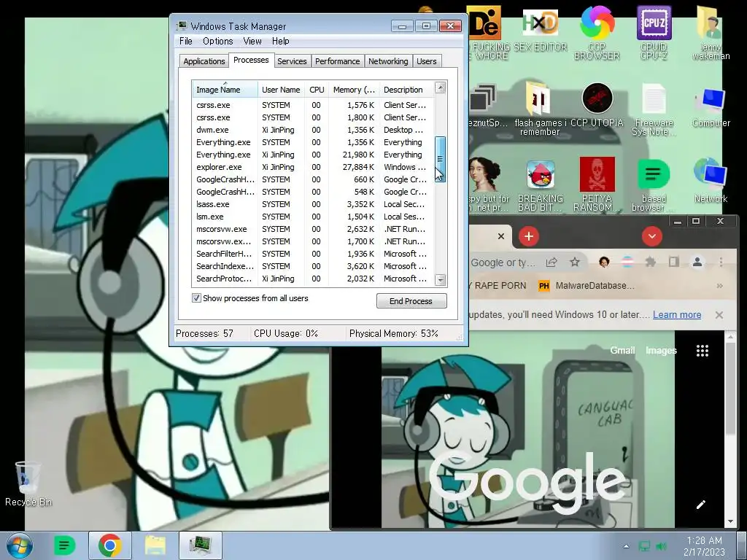747x560 pixels.
Task: Sort processes by CPU column header
Action: [x=317, y=90]
